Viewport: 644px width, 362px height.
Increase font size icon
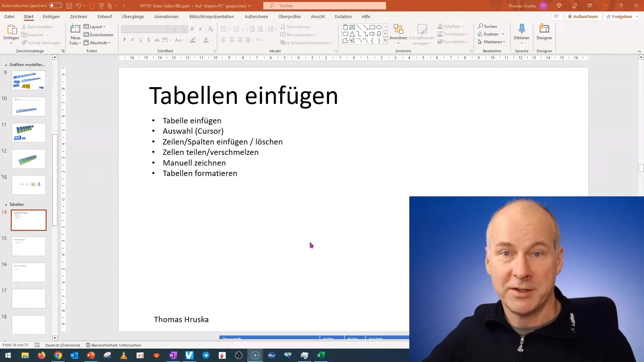point(193,29)
